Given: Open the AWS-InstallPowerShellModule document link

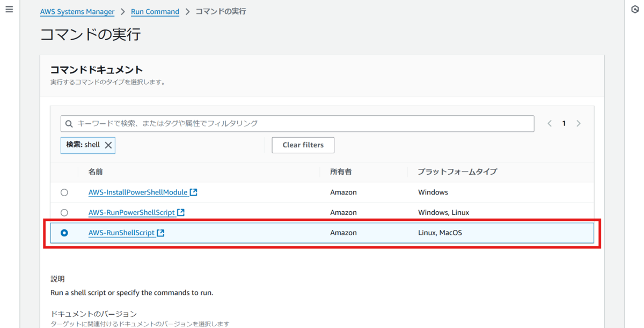Looking at the screenshot, I should click(138, 192).
